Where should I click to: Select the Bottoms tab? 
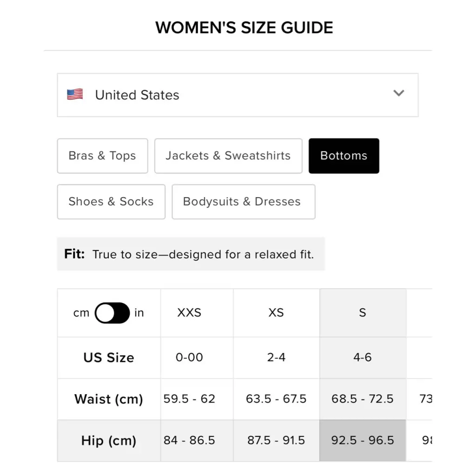(344, 156)
